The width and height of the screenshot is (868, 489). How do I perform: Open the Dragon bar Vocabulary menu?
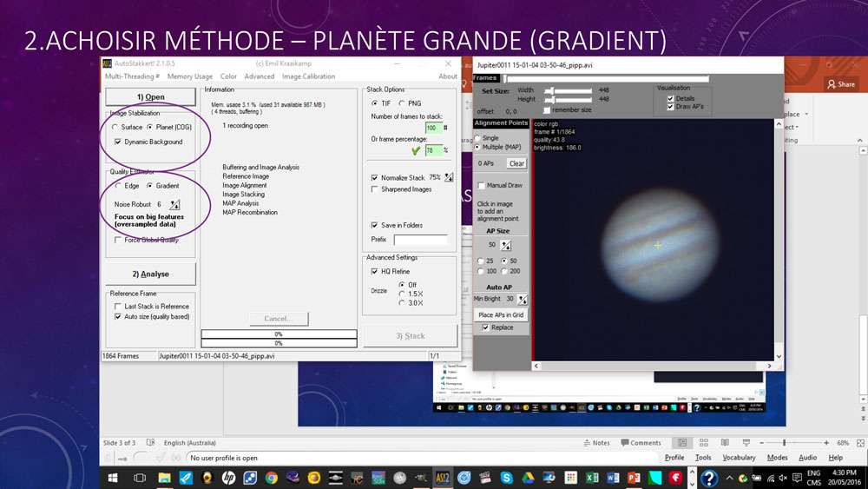click(x=739, y=458)
